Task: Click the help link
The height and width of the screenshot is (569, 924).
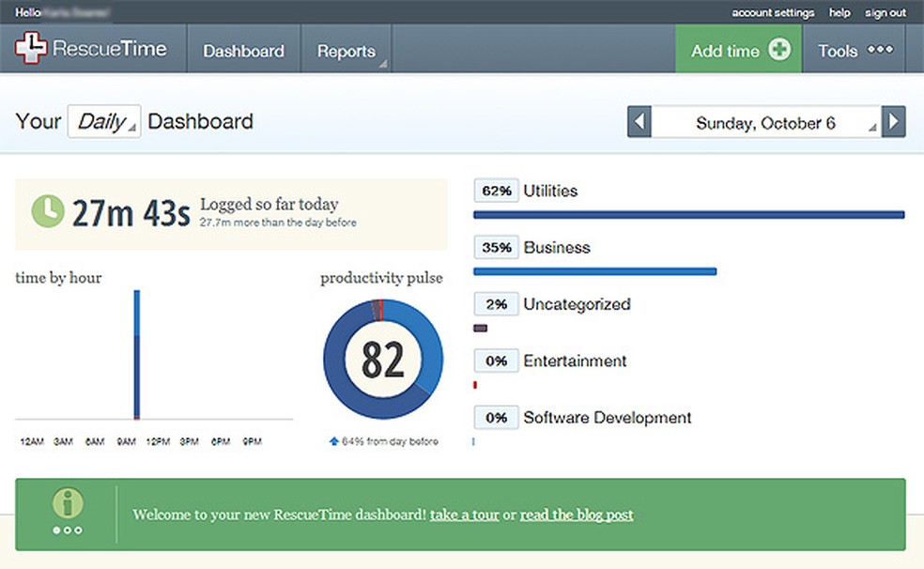Action: tap(839, 13)
